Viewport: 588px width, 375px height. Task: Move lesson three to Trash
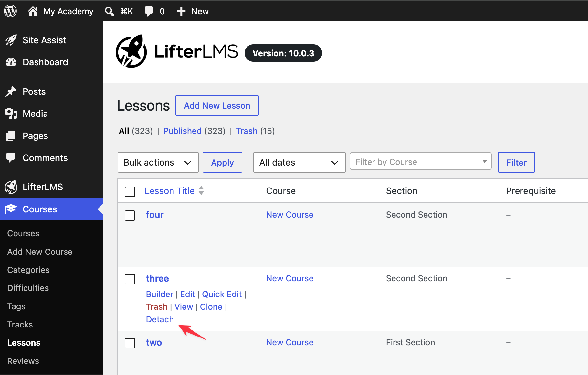[157, 307]
